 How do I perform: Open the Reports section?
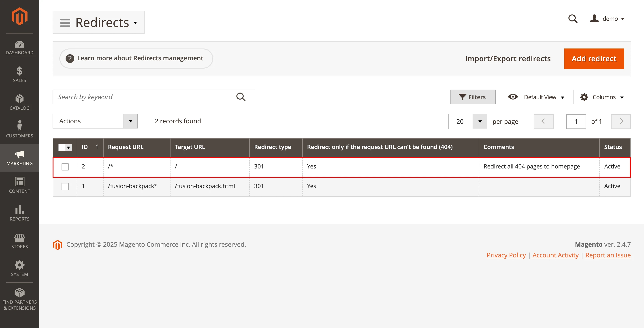click(x=19, y=213)
